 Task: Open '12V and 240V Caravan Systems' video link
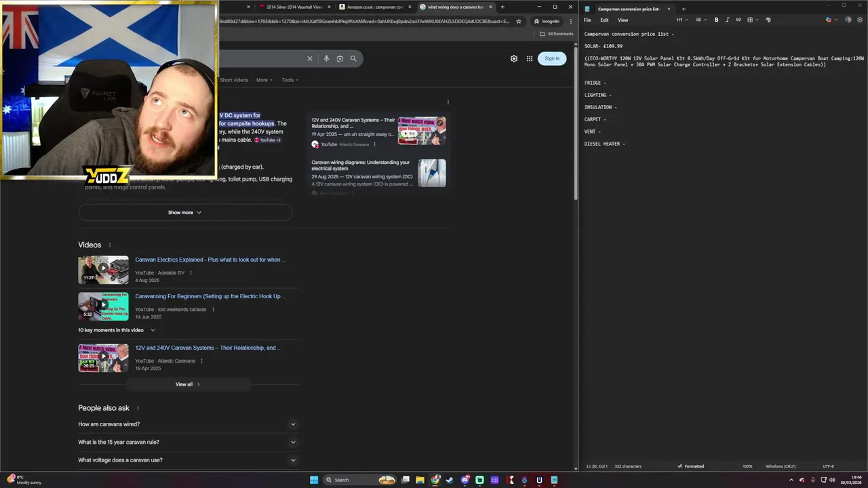[208, 348]
